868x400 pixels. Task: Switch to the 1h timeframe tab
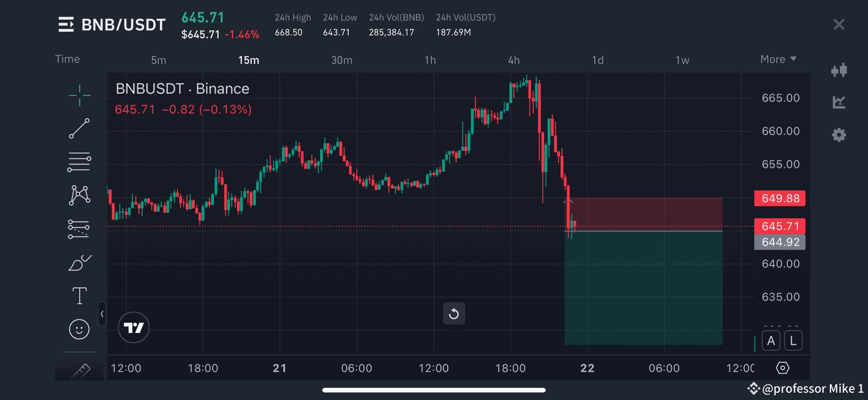[x=429, y=60]
